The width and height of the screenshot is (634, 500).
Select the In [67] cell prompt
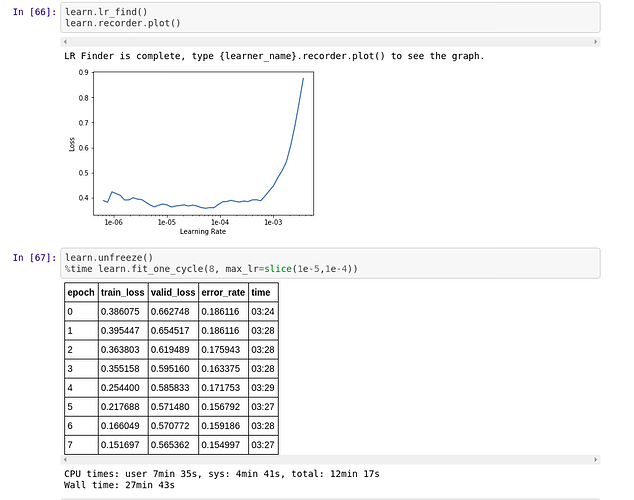click(35, 258)
